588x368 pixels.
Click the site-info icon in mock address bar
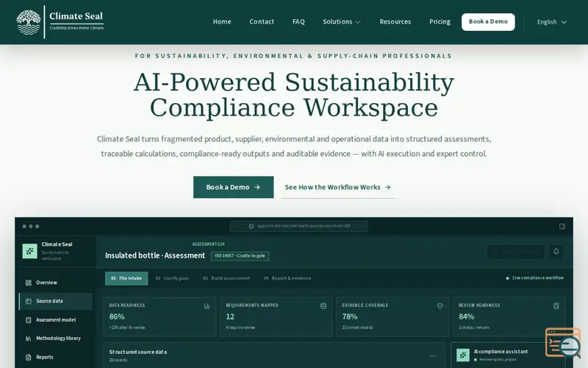click(251, 226)
